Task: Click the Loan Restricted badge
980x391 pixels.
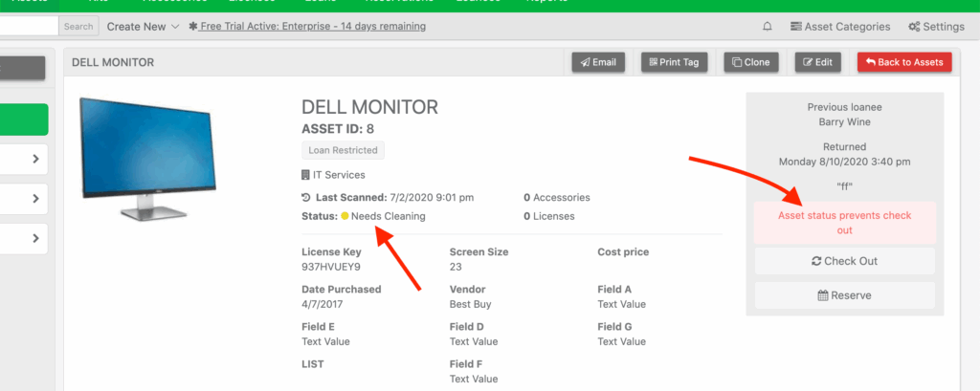Action: click(344, 150)
